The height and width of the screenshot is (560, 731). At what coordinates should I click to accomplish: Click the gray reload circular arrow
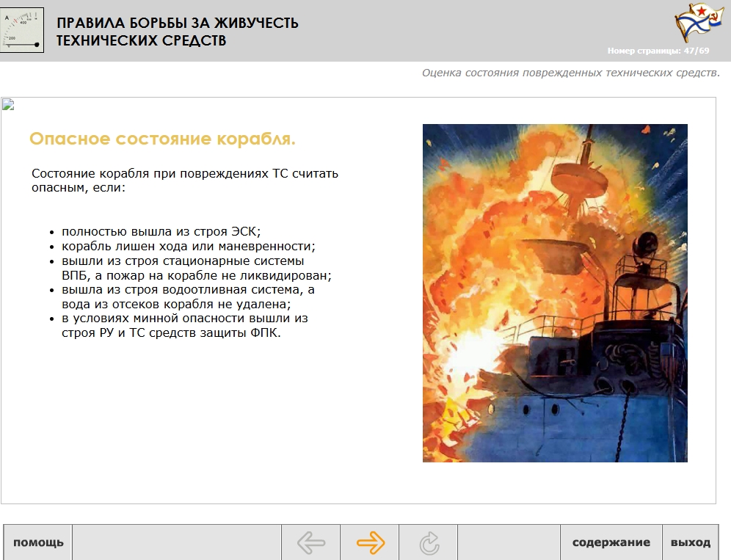coord(429,543)
